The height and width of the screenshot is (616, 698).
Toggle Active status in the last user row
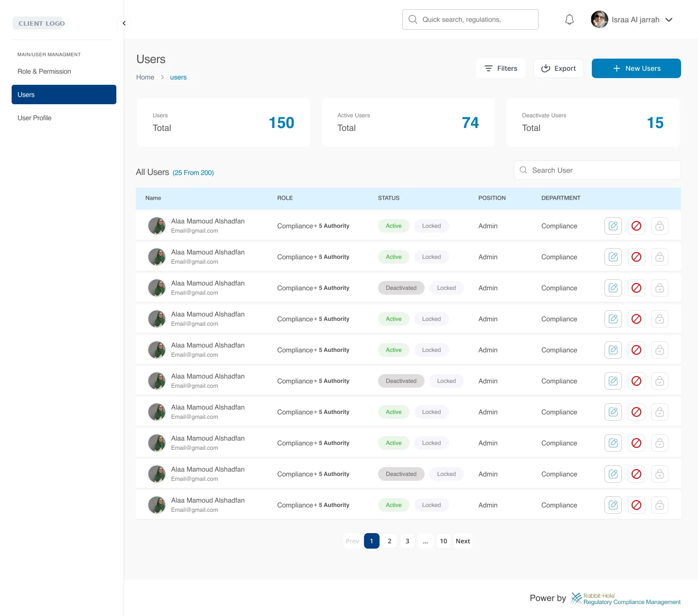[x=394, y=505]
